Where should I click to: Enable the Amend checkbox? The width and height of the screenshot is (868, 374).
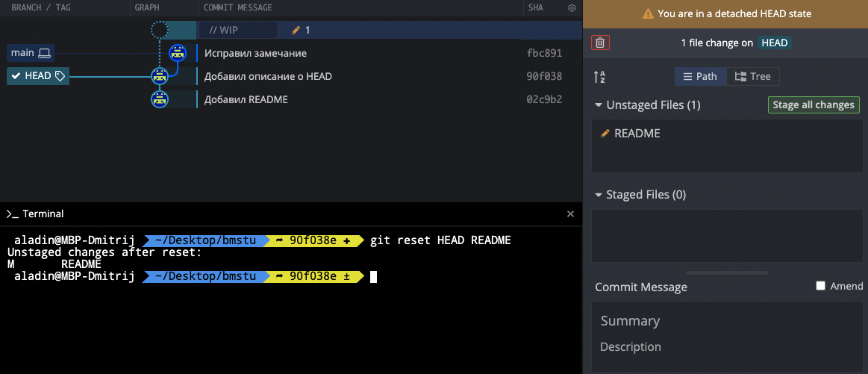click(x=821, y=286)
